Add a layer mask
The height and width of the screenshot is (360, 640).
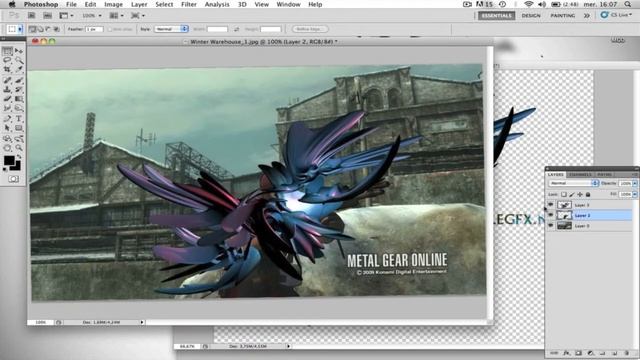tap(578, 353)
